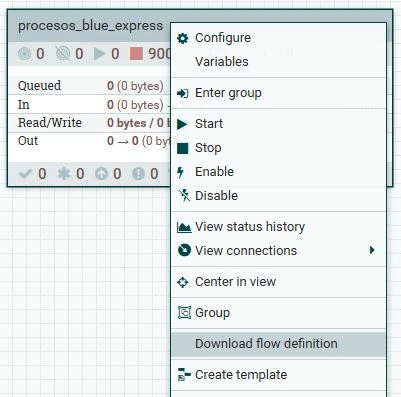Screen dimensions: 401x397
Task: Click the Read/Write value 0 bytes
Action: (127, 123)
